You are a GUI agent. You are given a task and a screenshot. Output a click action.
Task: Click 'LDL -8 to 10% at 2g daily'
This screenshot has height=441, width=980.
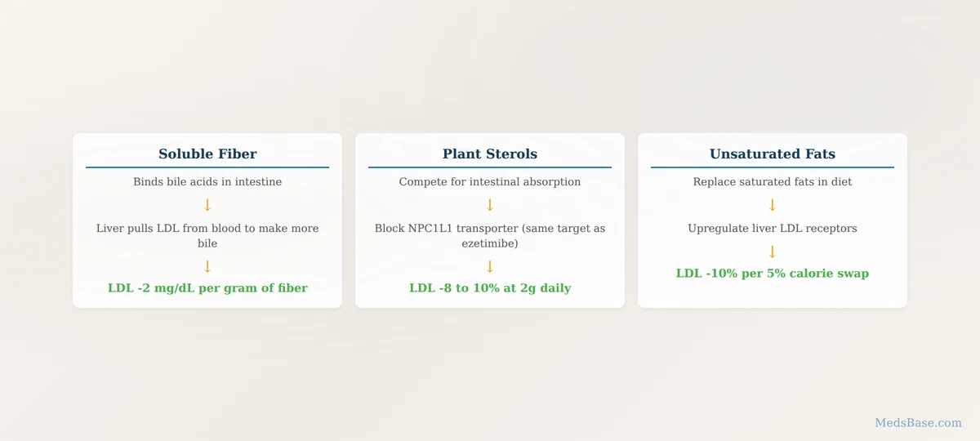click(x=490, y=287)
